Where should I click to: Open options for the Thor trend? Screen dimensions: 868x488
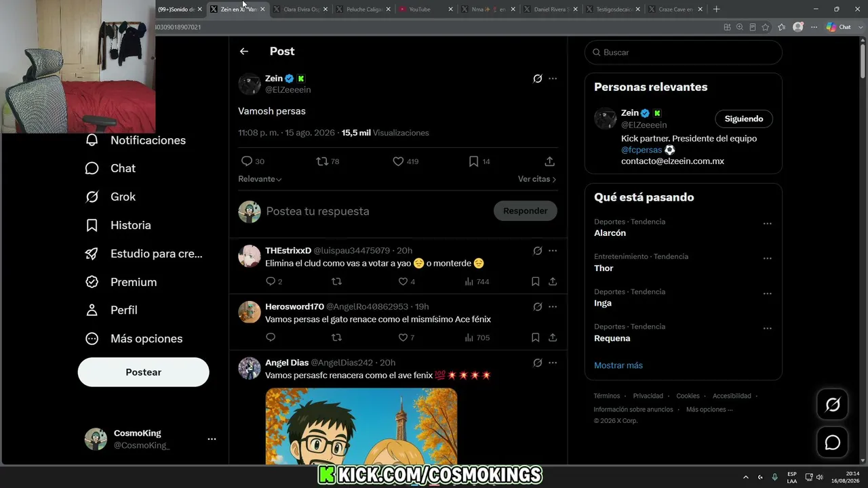(x=768, y=259)
